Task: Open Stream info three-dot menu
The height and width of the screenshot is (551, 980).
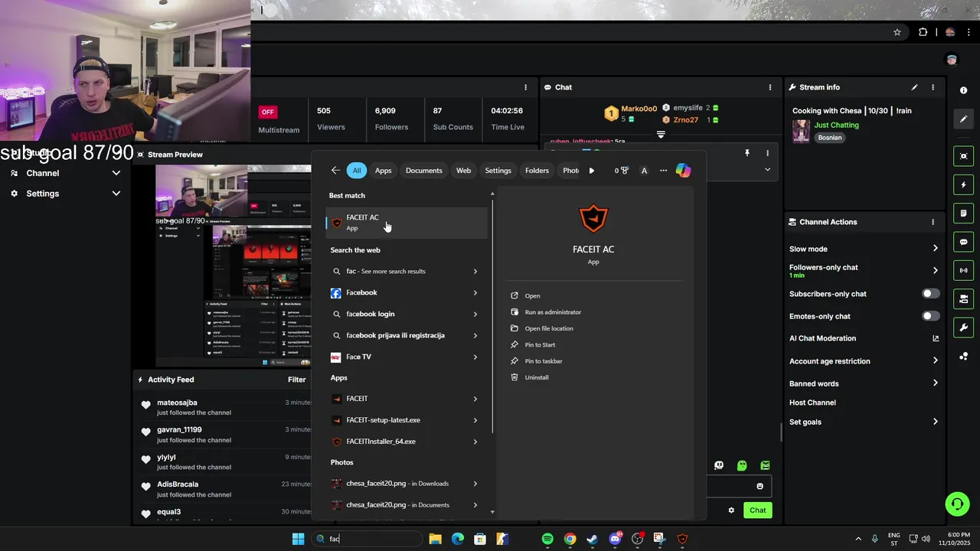Action: click(933, 87)
